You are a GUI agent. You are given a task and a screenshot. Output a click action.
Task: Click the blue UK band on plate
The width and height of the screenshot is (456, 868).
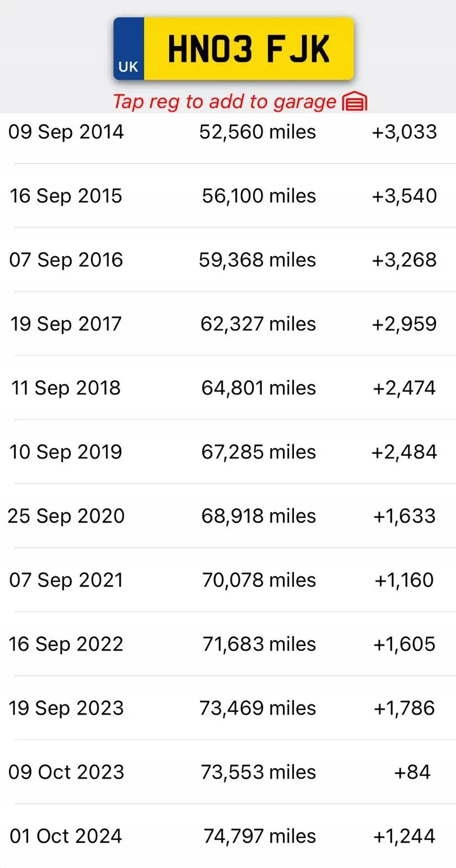(x=129, y=49)
